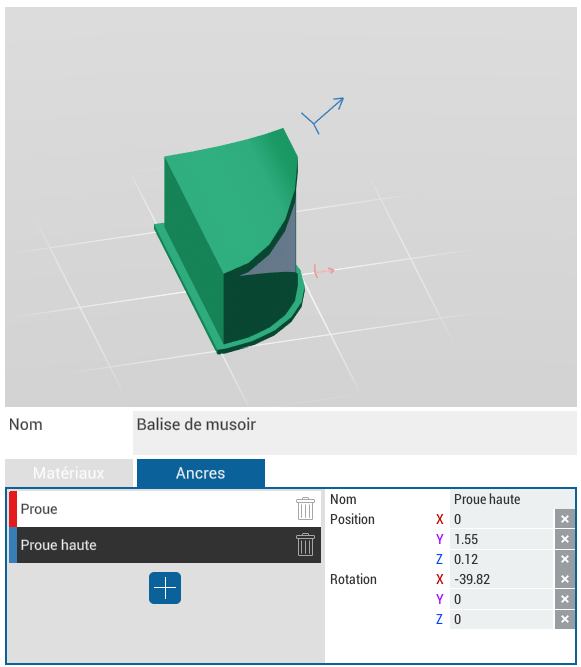This screenshot has width=581, height=667.
Task: Edit Position X field showing 0
Action: tap(502, 519)
